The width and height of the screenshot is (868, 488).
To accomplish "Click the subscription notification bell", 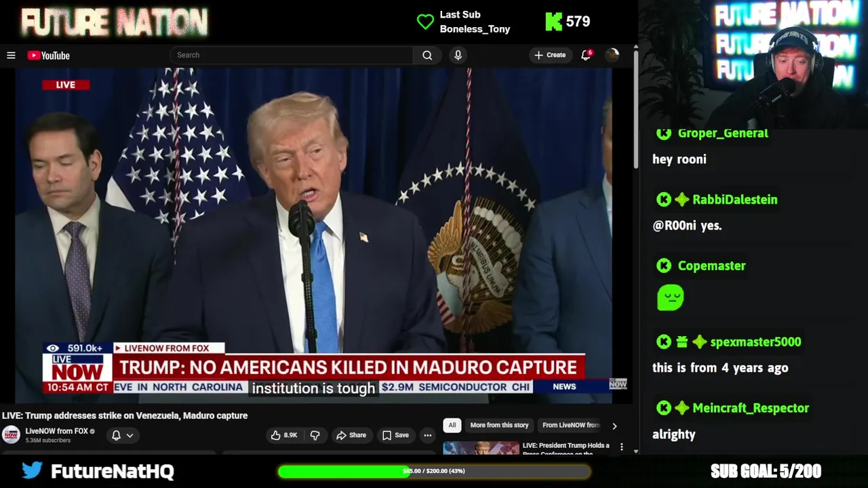I will 116,435.
